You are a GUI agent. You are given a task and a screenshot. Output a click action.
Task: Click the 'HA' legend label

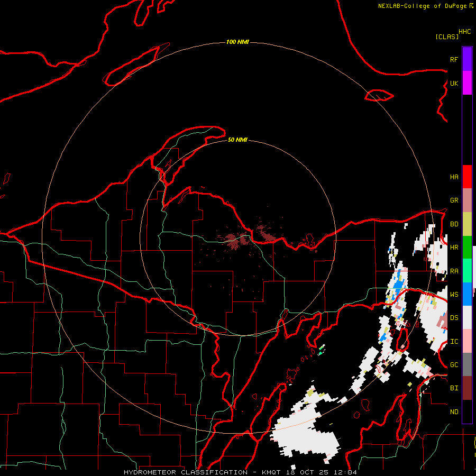[x=454, y=177]
